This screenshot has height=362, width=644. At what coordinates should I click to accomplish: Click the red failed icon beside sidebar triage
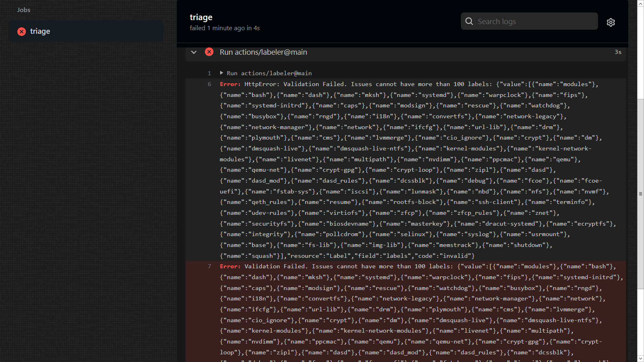(22, 31)
